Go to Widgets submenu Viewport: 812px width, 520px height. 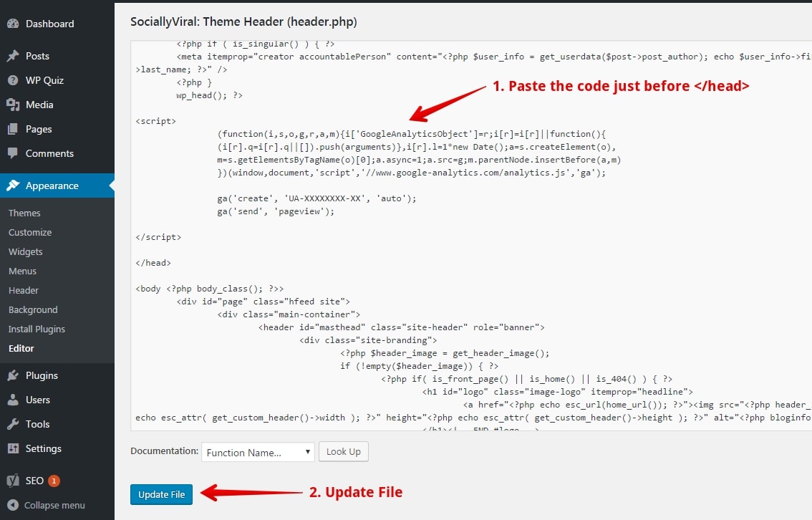[25, 251]
